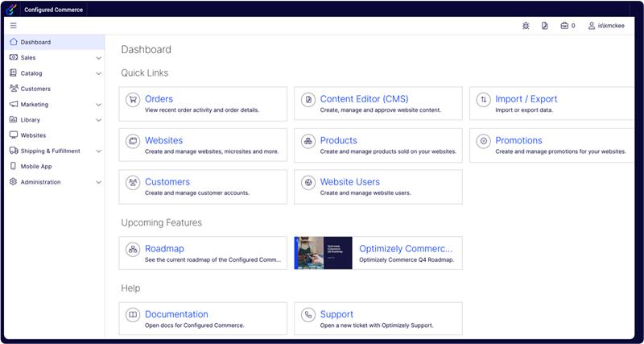This screenshot has height=344, width=644.
Task: Open user account menu is\kmckee
Action: [608, 26]
